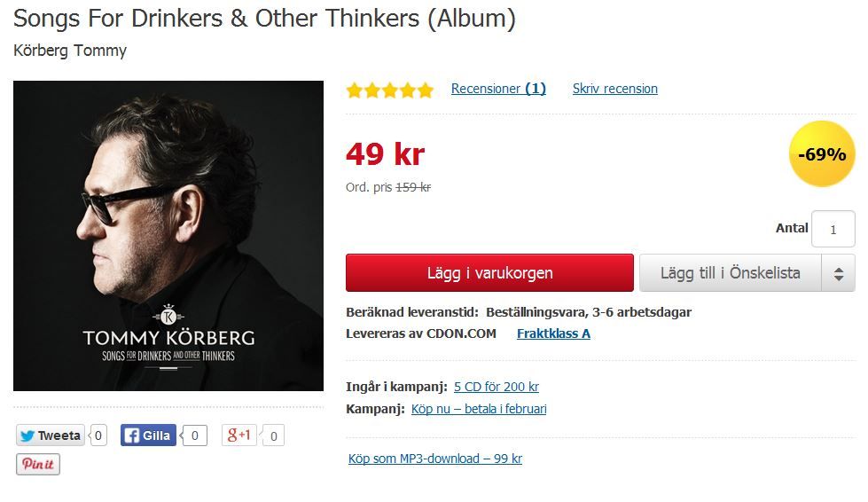Click the Facebook Gilla like button
Viewport: 868px width, 502px height.
pos(148,435)
